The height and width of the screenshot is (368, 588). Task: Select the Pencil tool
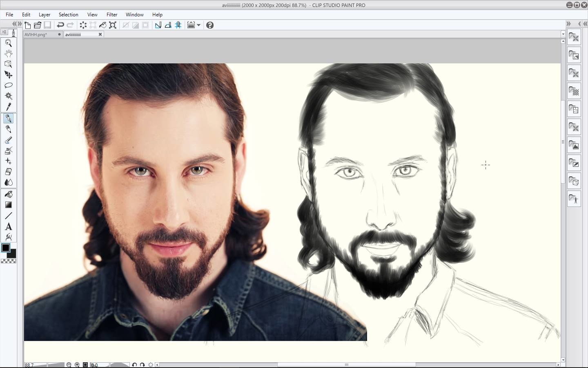point(8,129)
